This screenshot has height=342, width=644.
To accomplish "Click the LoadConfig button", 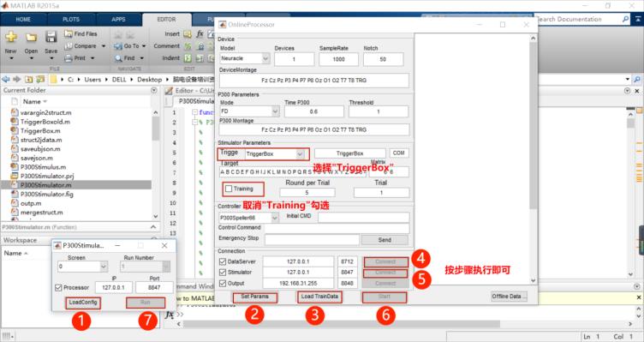I will (83, 303).
